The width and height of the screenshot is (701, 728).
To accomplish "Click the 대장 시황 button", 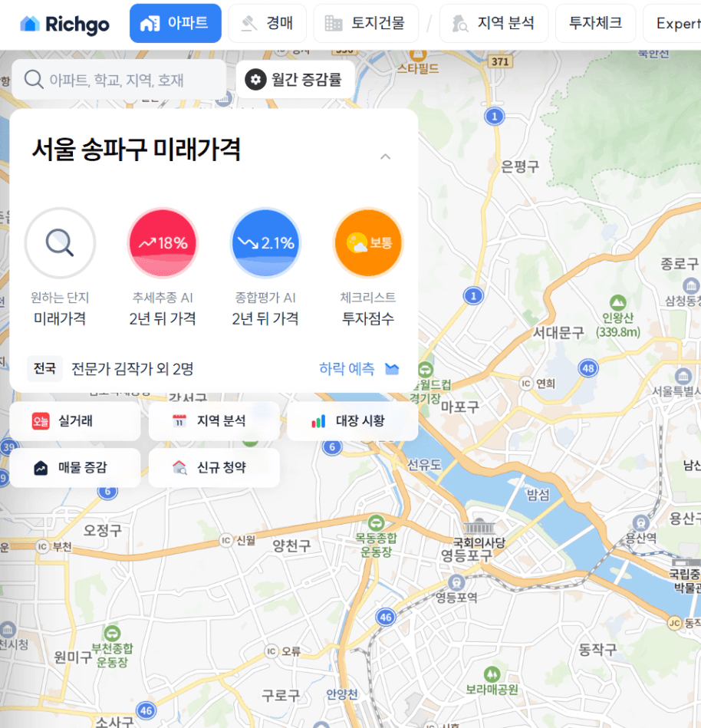I will [x=352, y=421].
